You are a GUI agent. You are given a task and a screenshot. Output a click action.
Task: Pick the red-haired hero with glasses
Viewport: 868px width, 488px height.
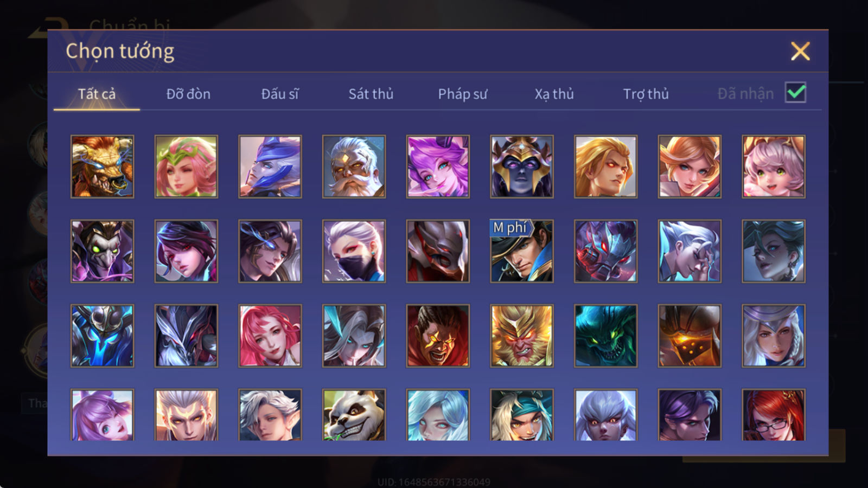click(774, 415)
